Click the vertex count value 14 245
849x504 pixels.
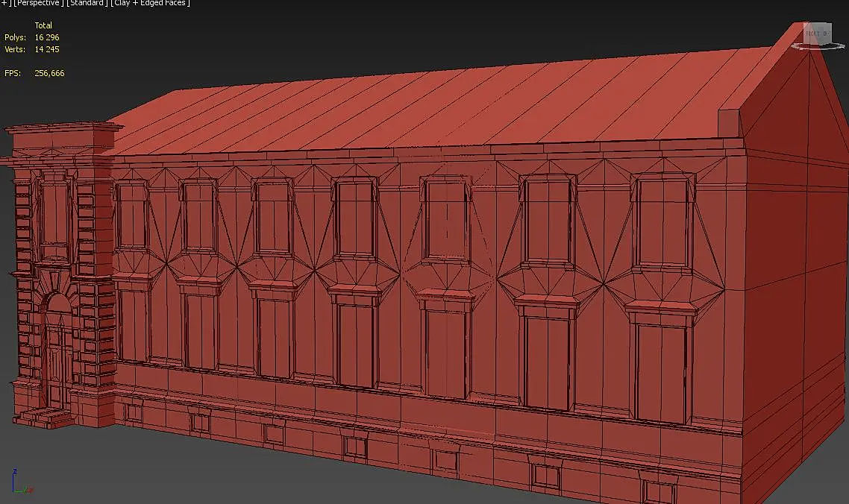pyautogui.click(x=46, y=49)
